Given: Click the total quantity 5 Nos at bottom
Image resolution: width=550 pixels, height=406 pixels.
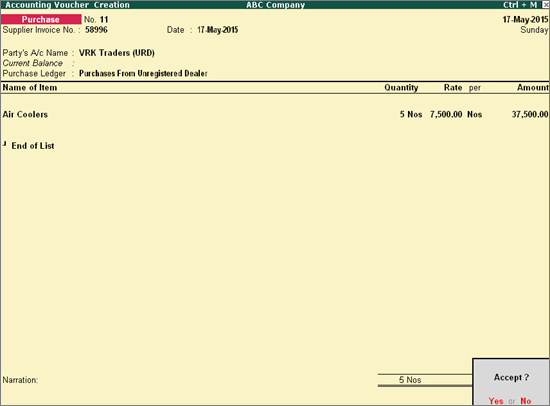Looking at the screenshot, I should 410,380.
